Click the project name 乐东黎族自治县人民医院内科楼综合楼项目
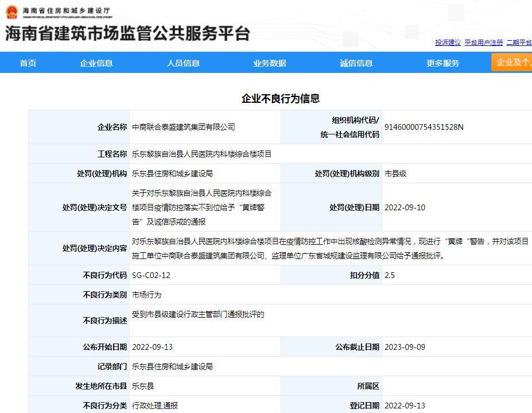Image resolution: width=532 pixels, height=413 pixels. tap(201, 154)
